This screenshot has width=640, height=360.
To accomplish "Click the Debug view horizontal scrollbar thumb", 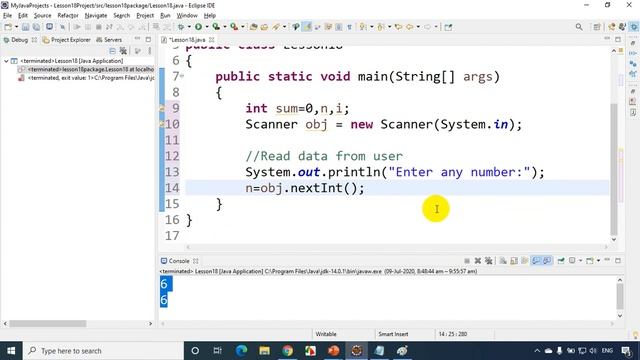I will pyautogui.click(x=48, y=324).
